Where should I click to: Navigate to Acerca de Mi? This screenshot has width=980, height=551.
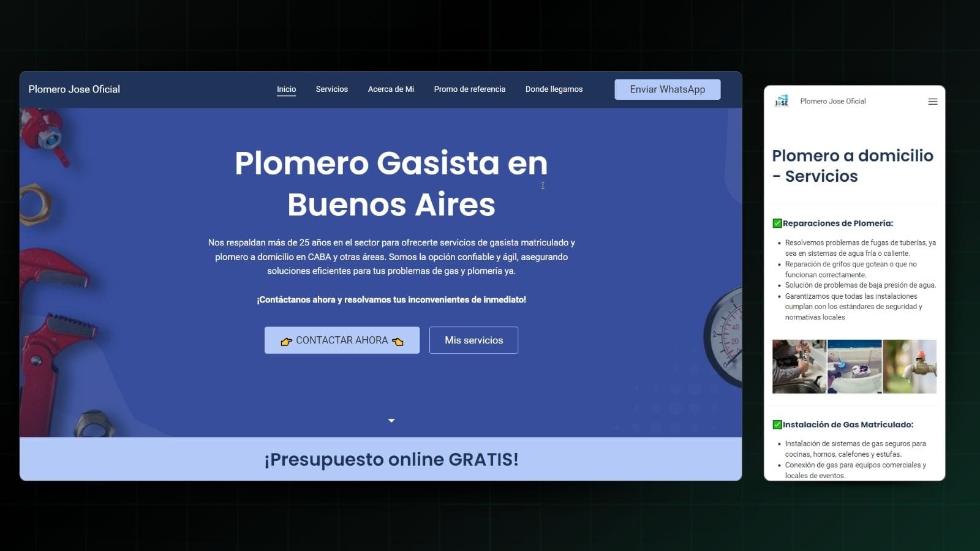pos(391,89)
